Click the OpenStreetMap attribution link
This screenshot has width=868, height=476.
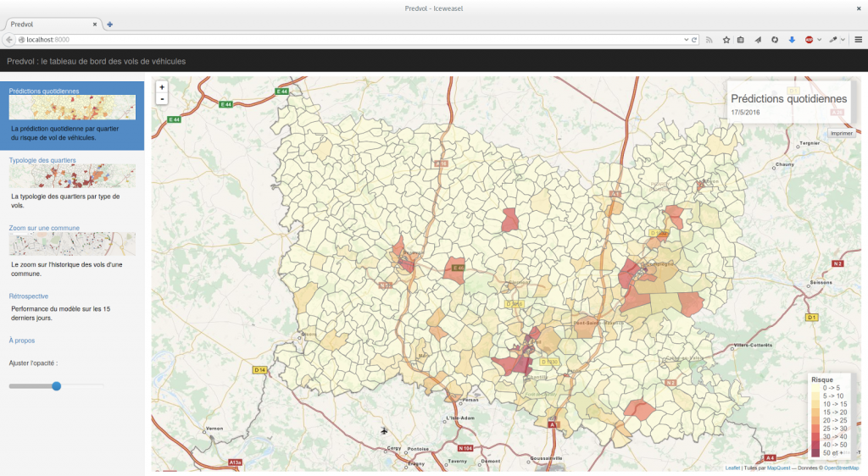pos(841,468)
